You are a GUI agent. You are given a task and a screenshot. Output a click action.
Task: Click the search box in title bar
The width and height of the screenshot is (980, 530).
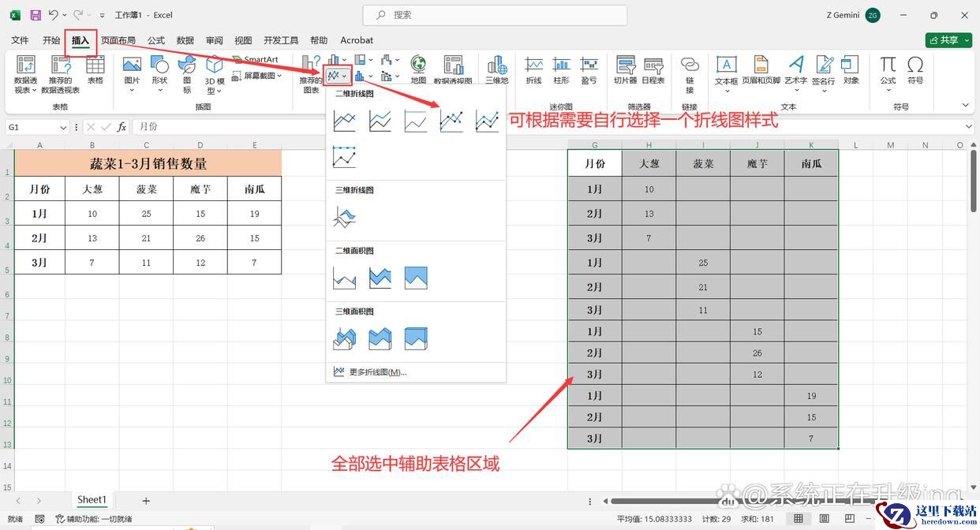pos(495,15)
